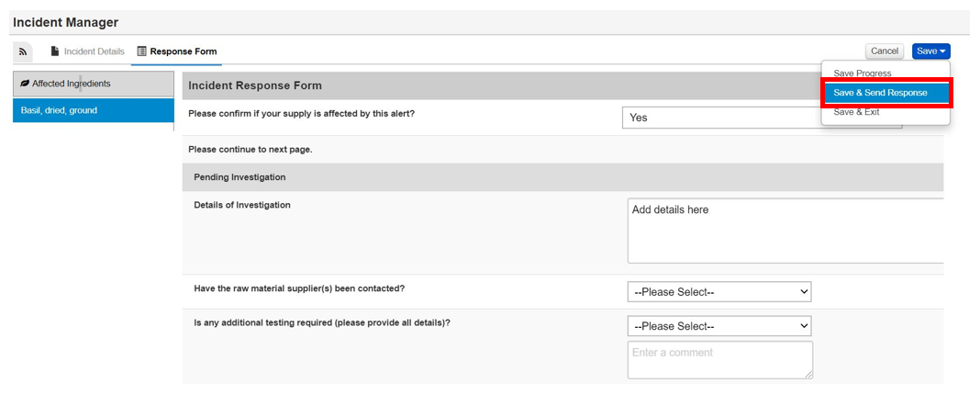Click the comment box resize handle
This screenshot has width=980, height=395.
[808, 375]
